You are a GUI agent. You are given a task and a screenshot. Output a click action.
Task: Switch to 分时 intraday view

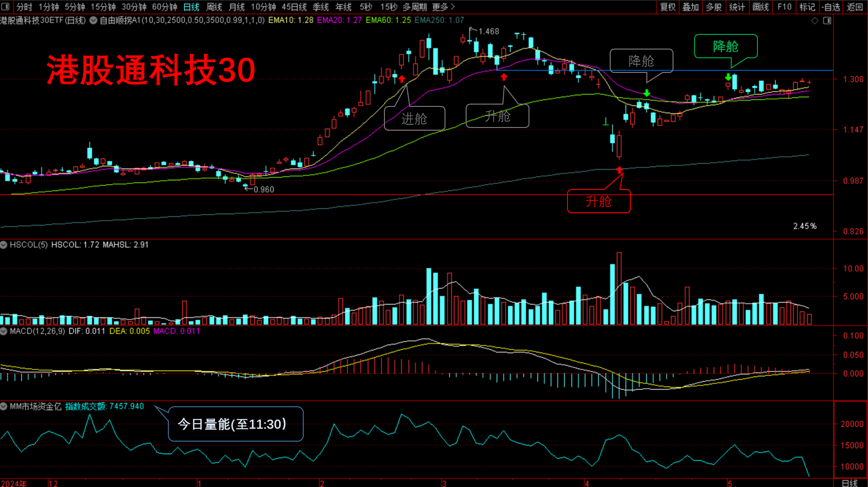pyautogui.click(x=24, y=7)
